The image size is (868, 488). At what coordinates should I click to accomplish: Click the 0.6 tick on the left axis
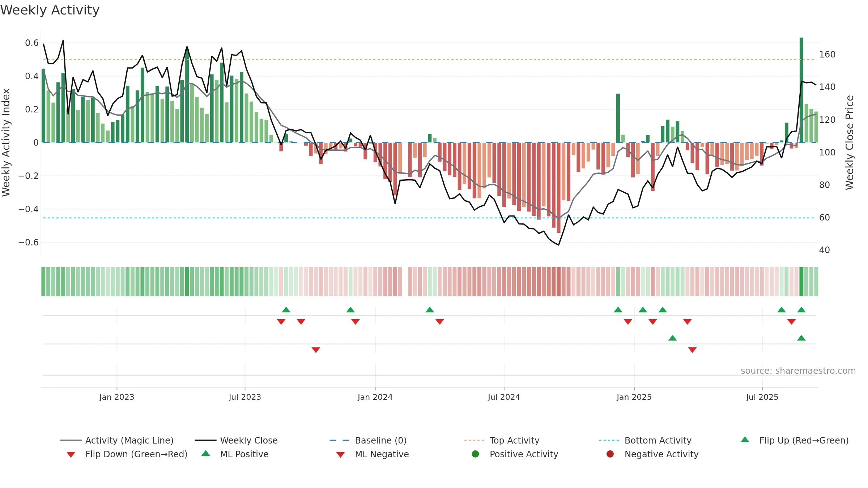pyautogui.click(x=32, y=43)
